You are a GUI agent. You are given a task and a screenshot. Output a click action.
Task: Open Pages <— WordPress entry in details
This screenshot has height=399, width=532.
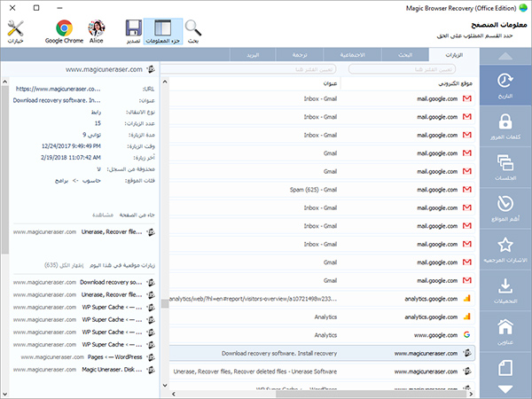(x=88, y=357)
